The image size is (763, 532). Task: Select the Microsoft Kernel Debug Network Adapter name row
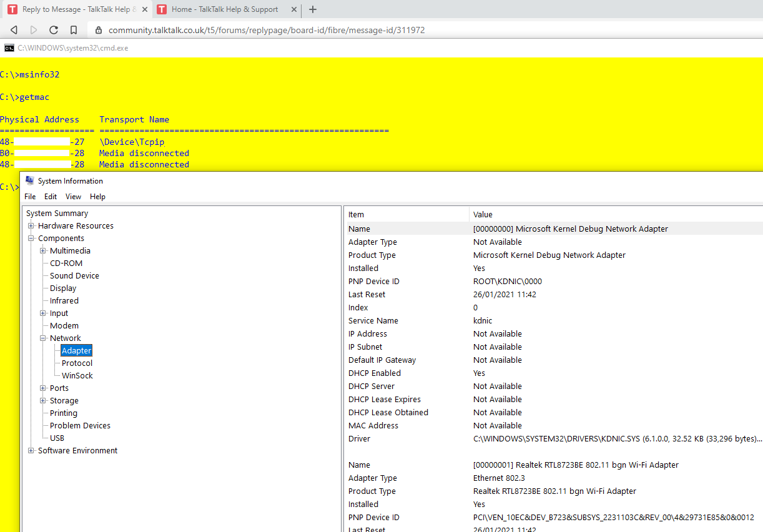[x=554, y=229]
